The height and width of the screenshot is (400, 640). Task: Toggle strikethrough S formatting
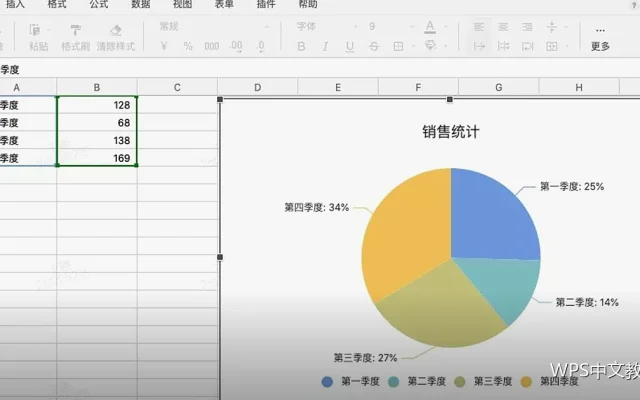tap(373, 47)
